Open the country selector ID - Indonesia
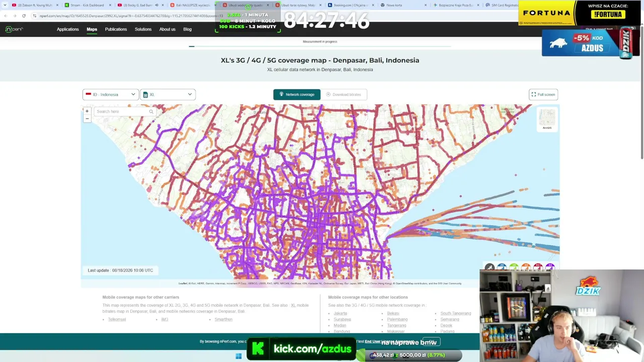This screenshot has width=644, height=362. click(111, 95)
